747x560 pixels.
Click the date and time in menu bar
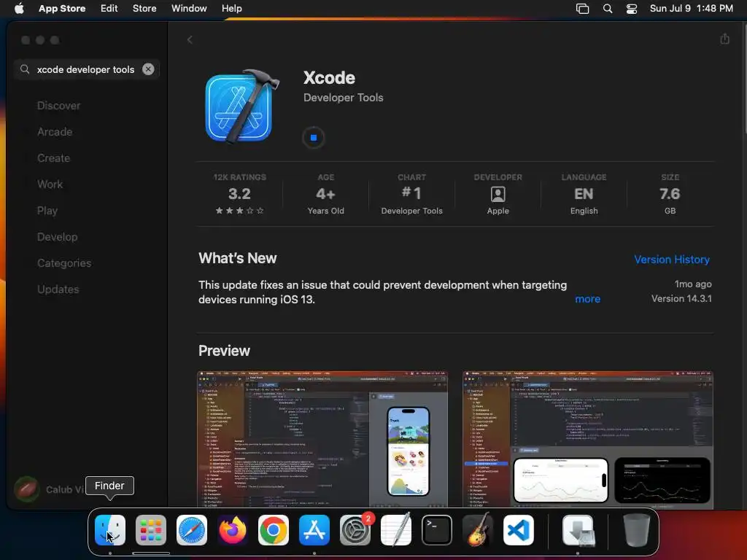[692, 9]
